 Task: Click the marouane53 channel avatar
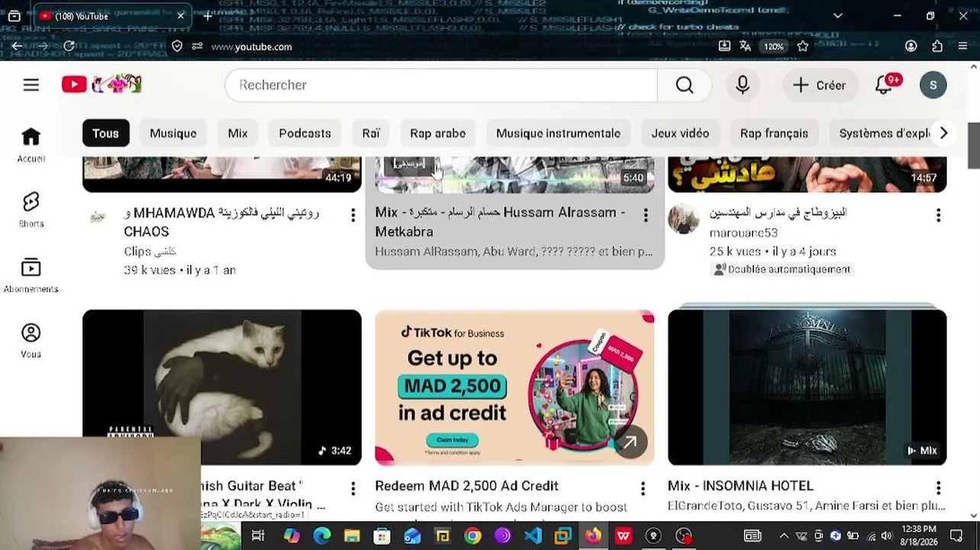[x=683, y=218]
